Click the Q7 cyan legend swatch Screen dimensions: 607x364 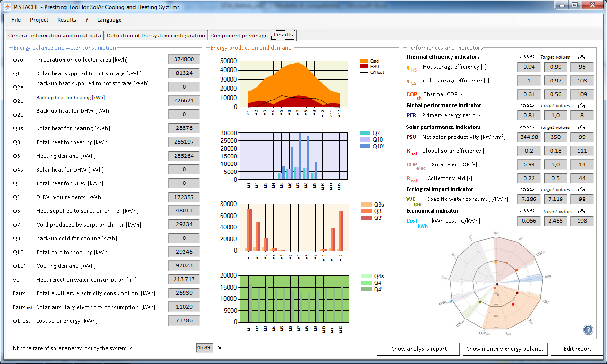point(364,134)
